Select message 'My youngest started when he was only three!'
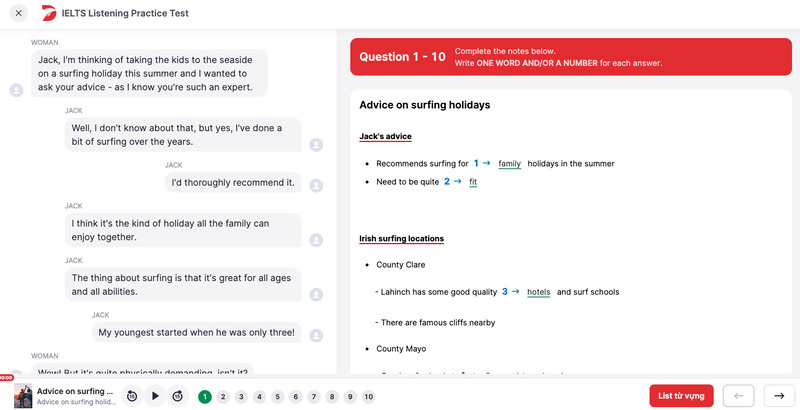The width and height of the screenshot is (800, 410). 196,332
